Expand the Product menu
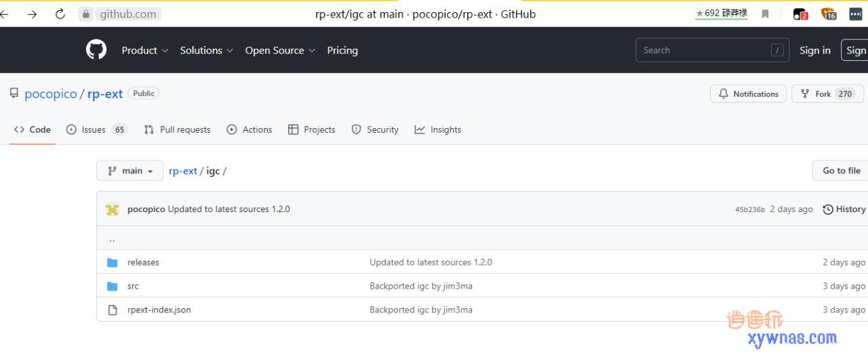The width and height of the screenshot is (868, 355). coord(144,50)
